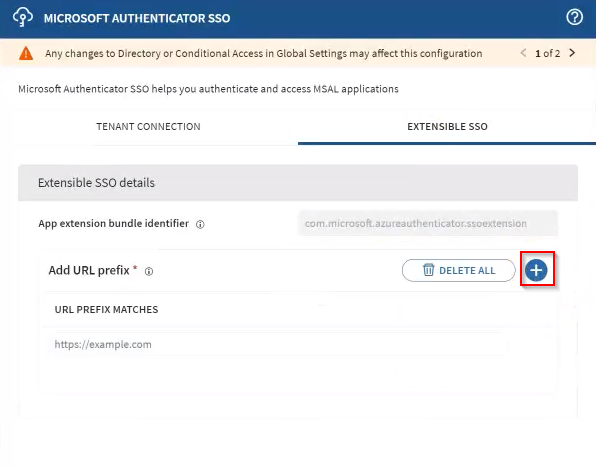Viewport: 596px width, 468px height.
Task: Add a URL prefix with plus button
Action: point(536,270)
